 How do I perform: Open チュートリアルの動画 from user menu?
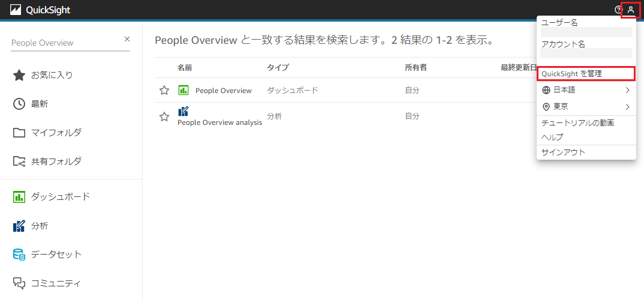click(577, 122)
